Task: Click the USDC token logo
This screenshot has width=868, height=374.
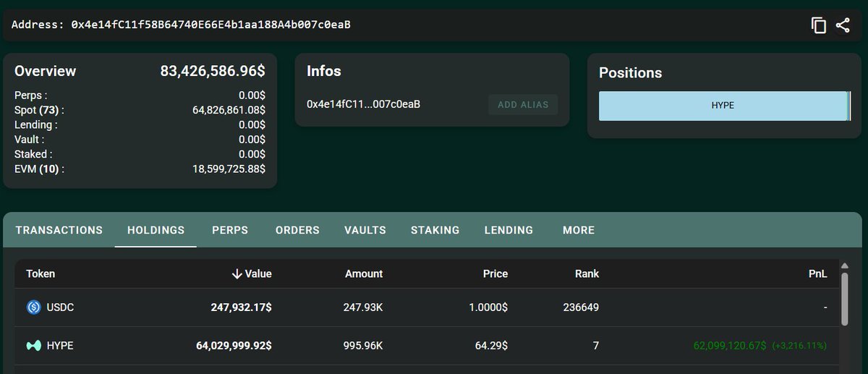Action: tap(33, 307)
